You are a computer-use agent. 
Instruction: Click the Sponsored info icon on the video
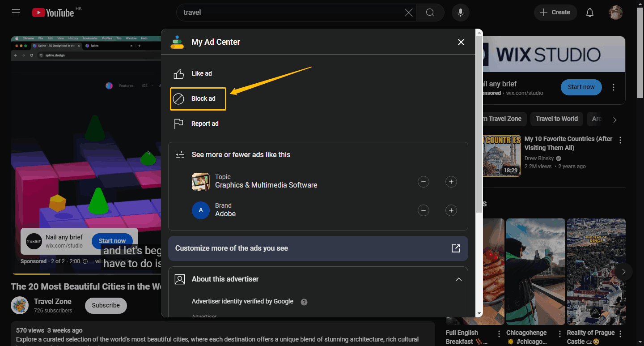(85, 261)
